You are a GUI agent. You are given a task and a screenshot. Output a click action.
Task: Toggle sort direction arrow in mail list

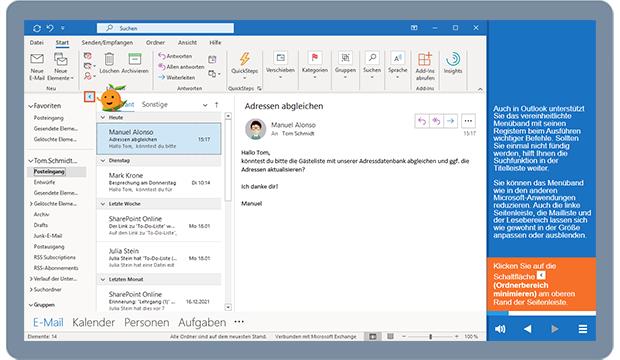[x=216, y=104]
